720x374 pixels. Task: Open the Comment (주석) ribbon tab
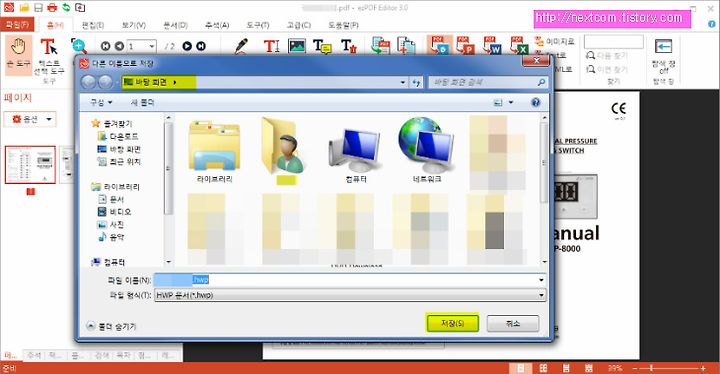217,25
